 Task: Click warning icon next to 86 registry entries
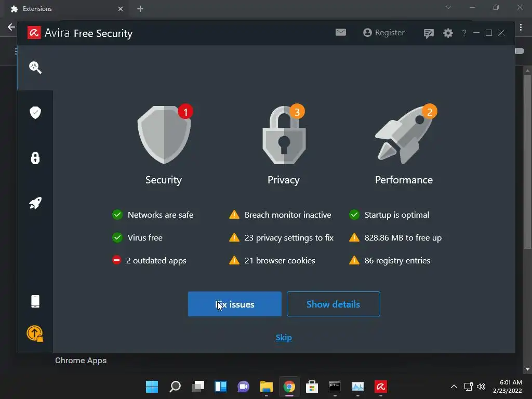(354, 260)
